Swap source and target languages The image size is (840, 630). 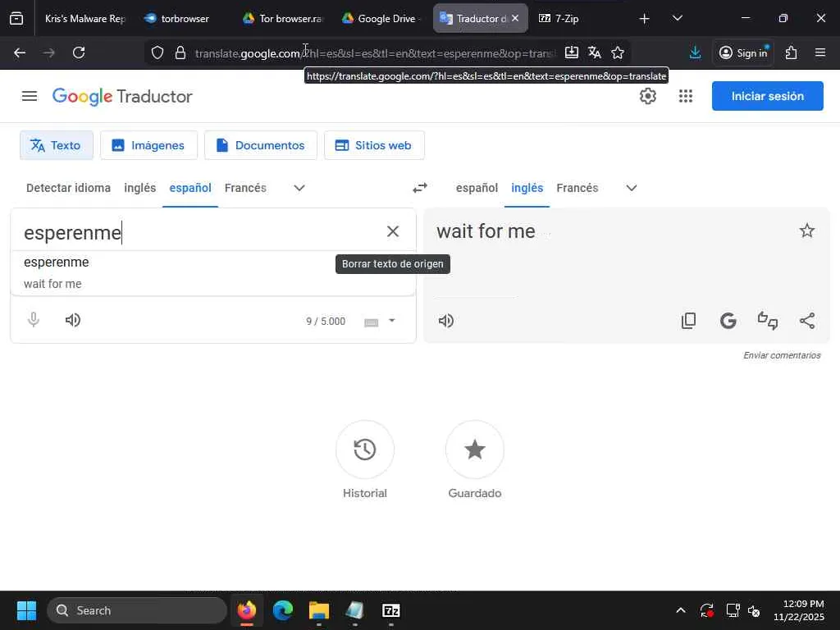tap(420, 188)
